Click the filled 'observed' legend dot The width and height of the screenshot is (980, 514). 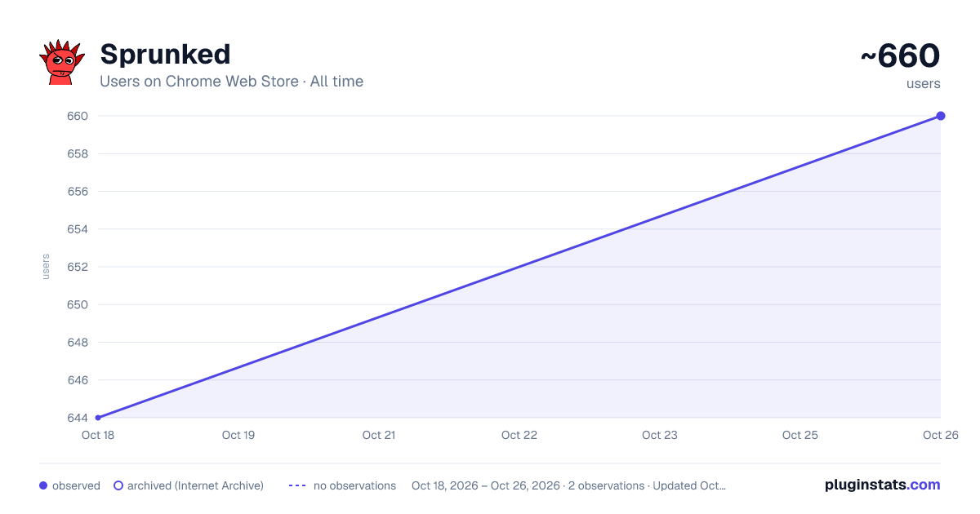(43, 485)
